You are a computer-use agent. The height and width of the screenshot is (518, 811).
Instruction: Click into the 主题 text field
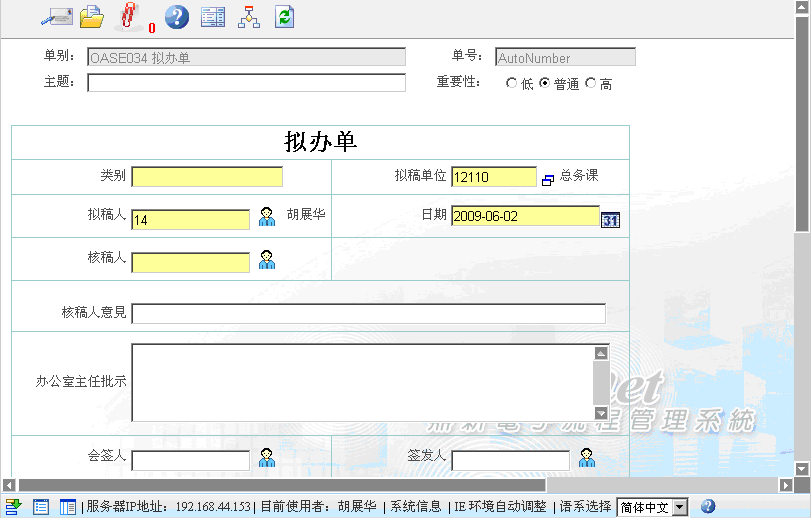click(246, 83)
